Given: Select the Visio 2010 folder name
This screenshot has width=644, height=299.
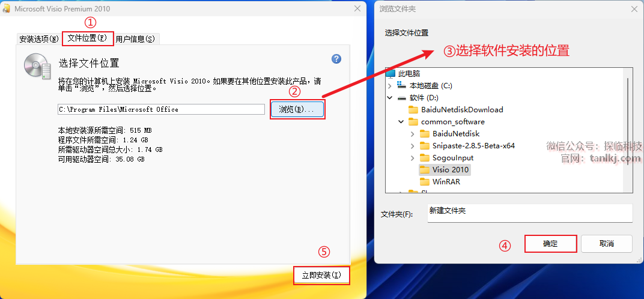Looking at the screenshot, I should click(451, 170).
